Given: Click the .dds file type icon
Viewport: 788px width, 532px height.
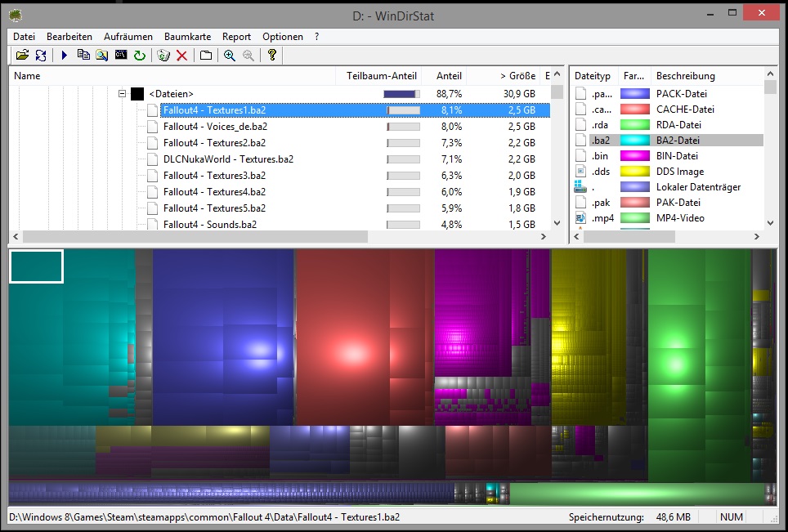Looking at the screenshot, I should [580, 172].
